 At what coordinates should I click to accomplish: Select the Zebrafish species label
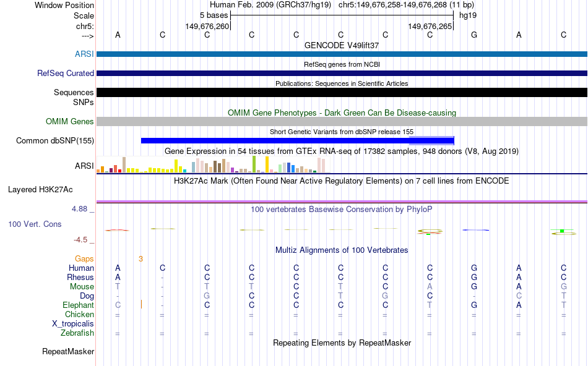77,333
